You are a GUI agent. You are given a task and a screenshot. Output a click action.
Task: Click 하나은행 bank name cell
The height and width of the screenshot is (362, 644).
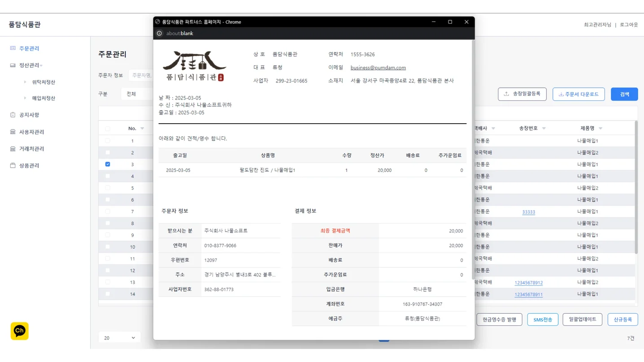click(422, 289)
